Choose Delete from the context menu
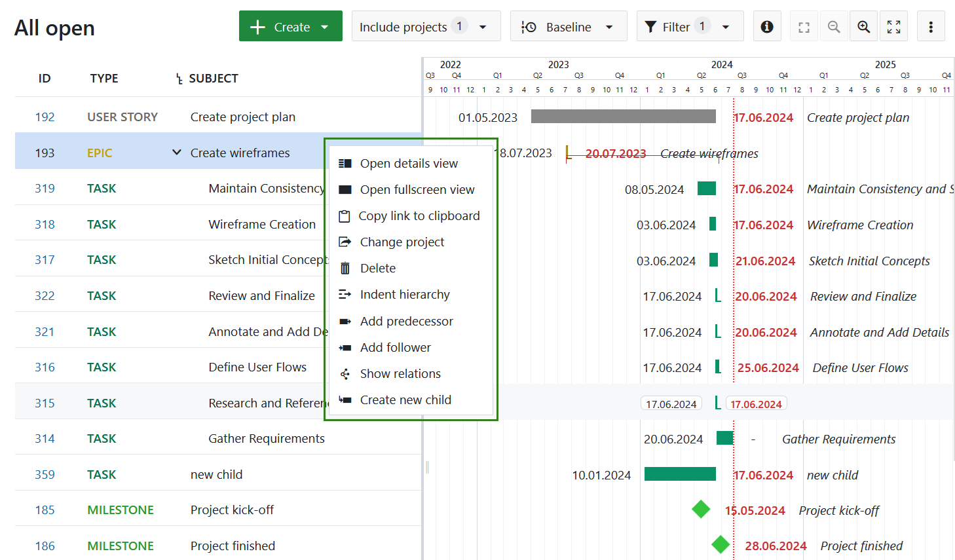 tap(378, 268)
